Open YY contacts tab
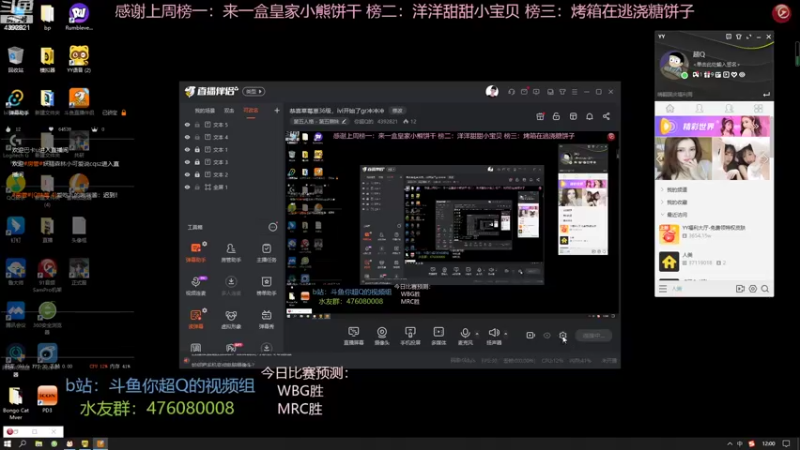 pyautogui.click(x=699, y=108)
